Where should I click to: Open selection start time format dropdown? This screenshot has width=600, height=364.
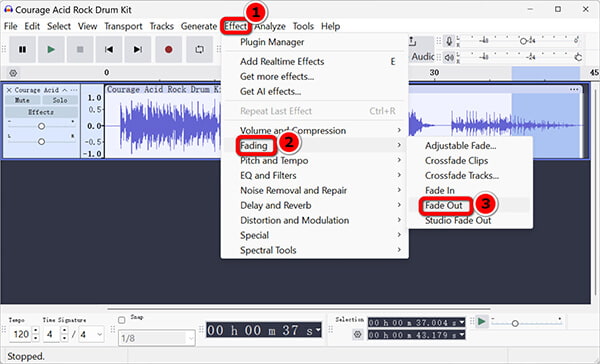462,323
